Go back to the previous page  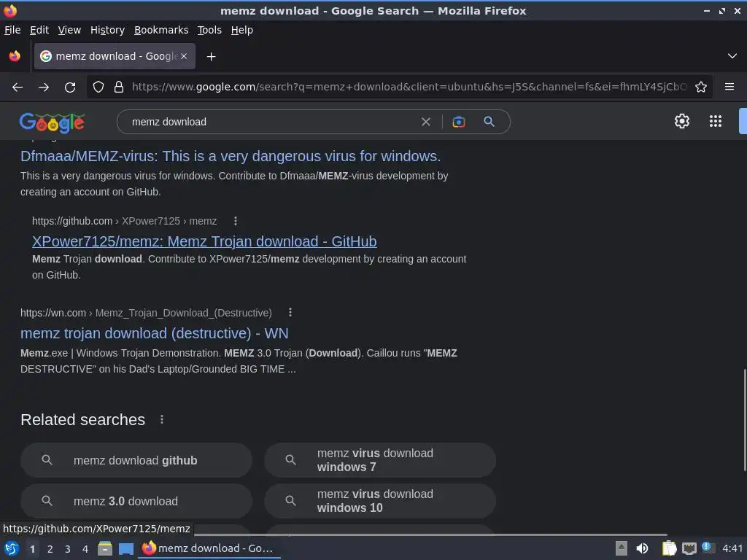[x=18, y=87]
